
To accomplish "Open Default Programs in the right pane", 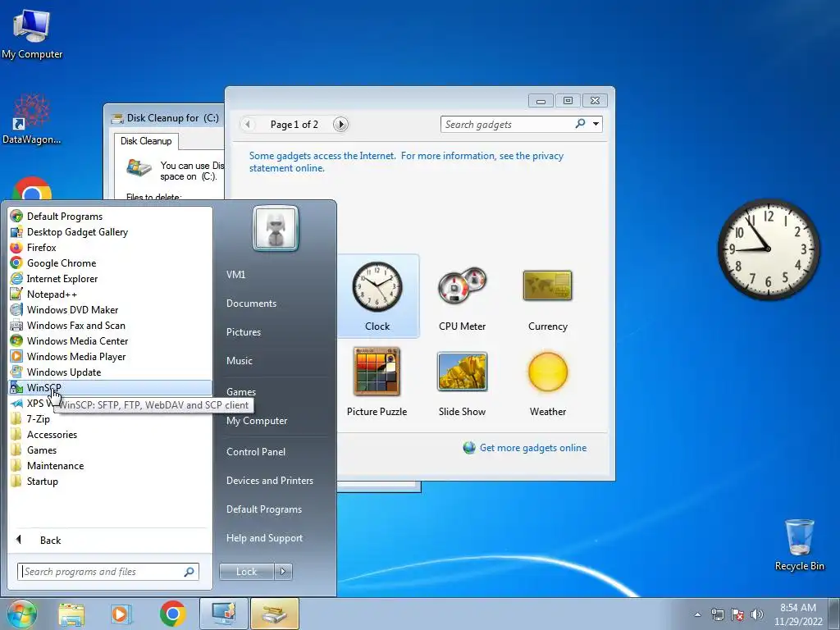I will coord(264,509).
